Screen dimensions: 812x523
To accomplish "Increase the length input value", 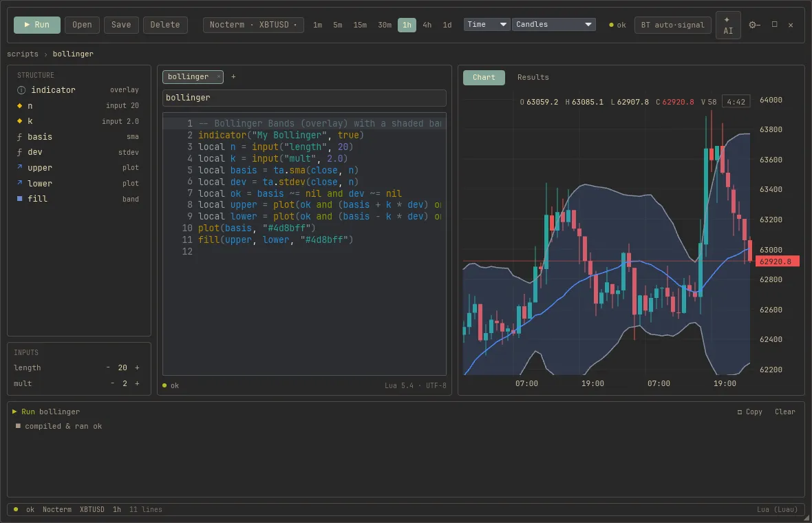I will tap(137, 367).
